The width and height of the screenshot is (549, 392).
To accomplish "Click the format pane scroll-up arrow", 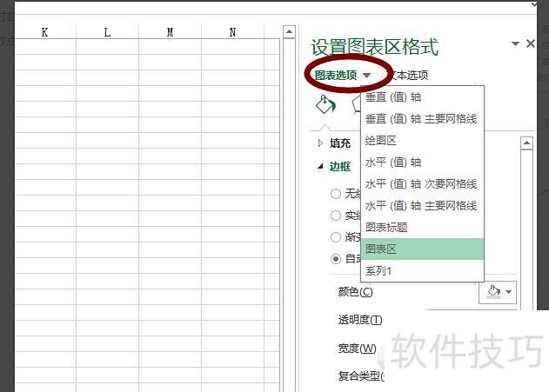I will [526, 143].
